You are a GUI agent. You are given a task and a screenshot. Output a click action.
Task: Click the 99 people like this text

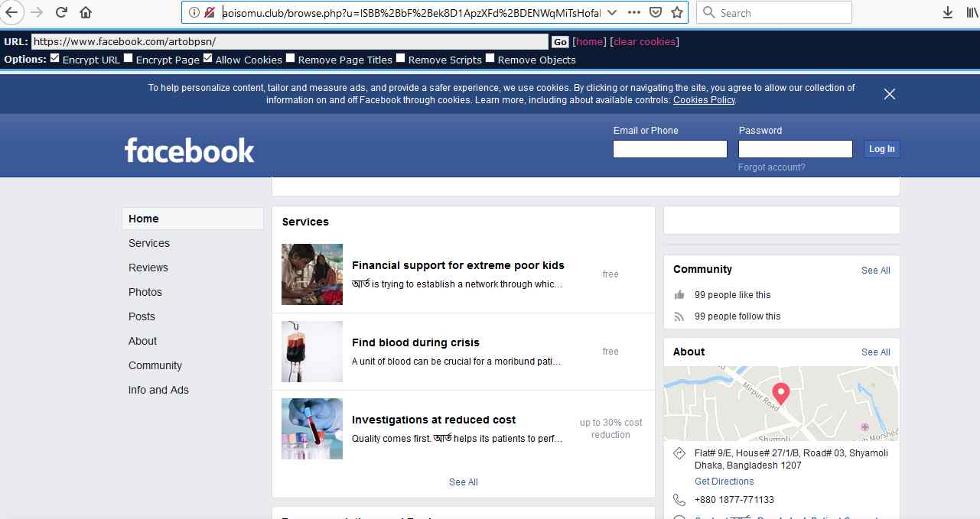click(733, 295)
